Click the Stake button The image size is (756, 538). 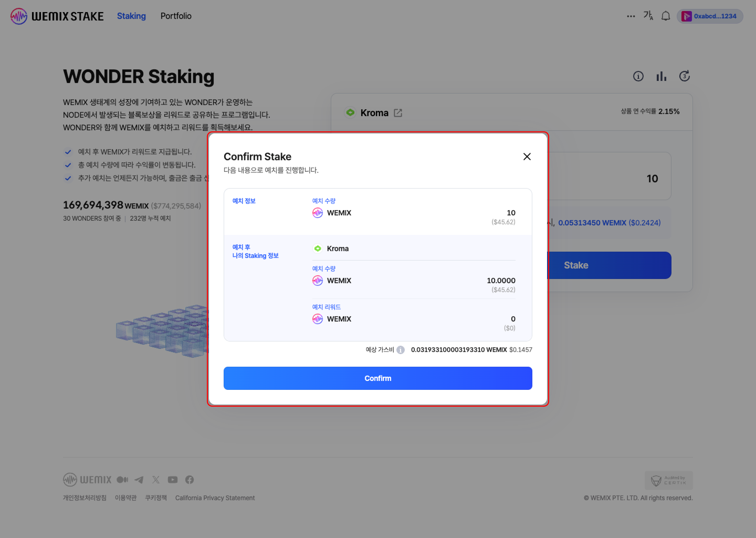tap(609, 265)
